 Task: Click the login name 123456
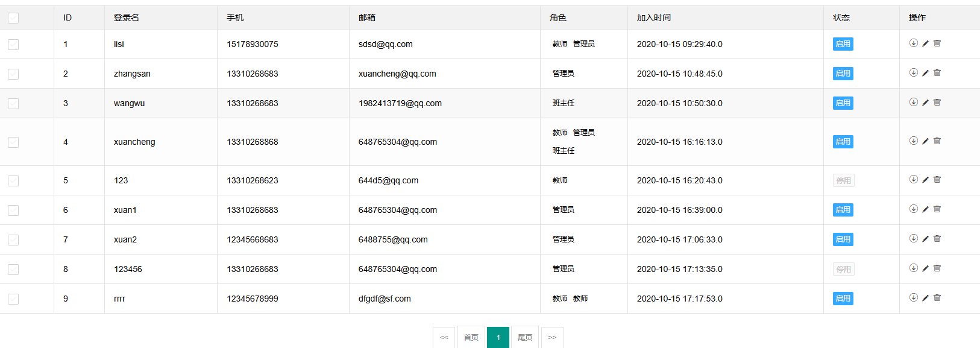(128, 269)
